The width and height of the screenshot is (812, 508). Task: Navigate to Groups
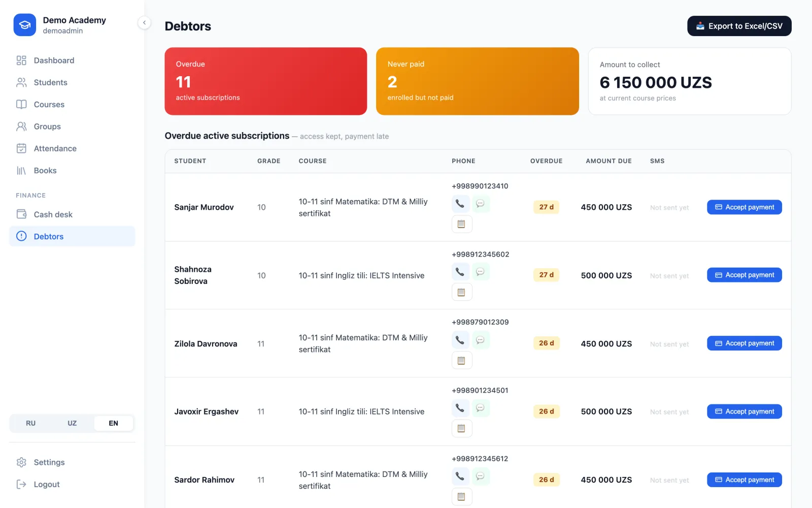72,126
